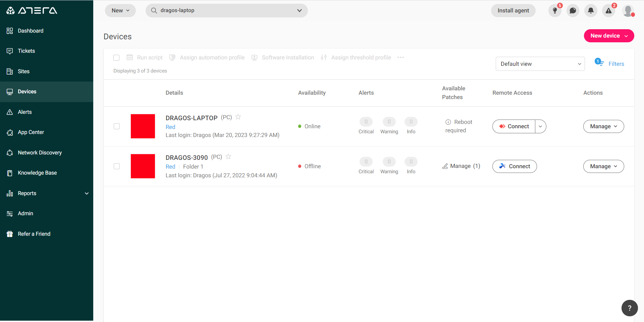Open DRAGOS-LAPTOP device name
Image resolution: width=644 pixels, height=322 pixels.
[x=192, y=118]
